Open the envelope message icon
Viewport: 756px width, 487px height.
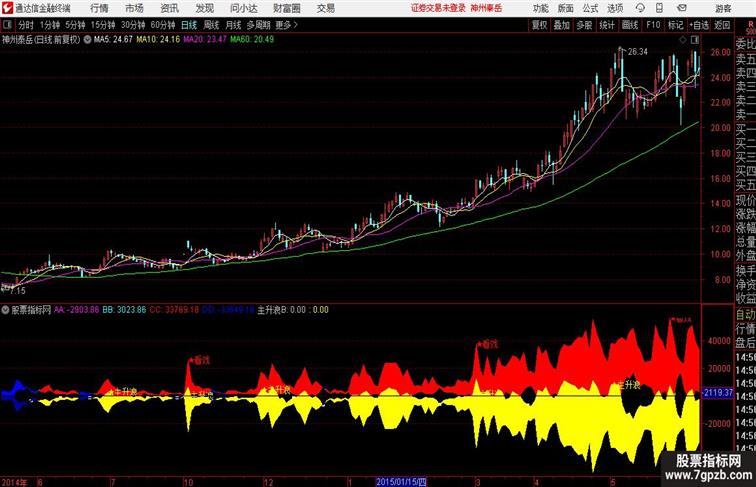click(x=682, y=8)
